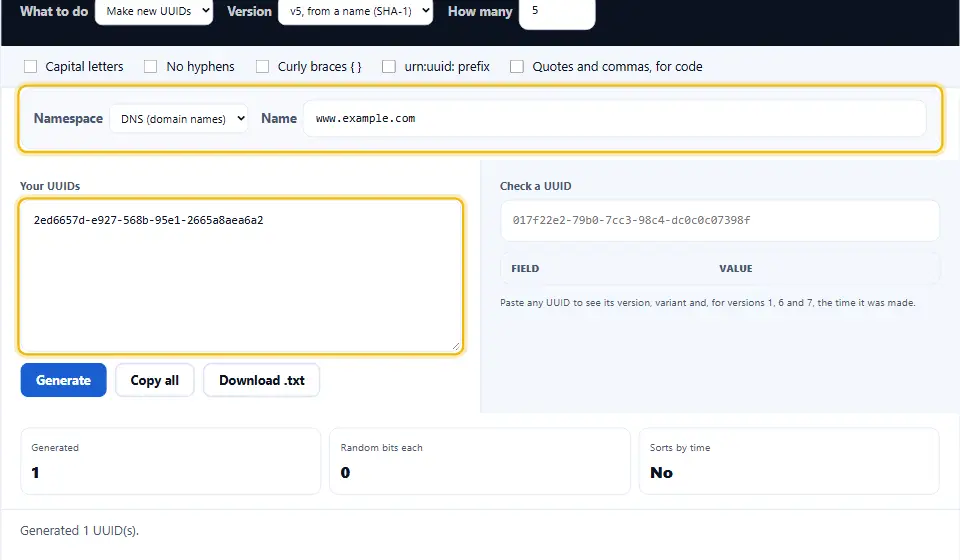Toggle the Curly braces { } option
This screenshot has width=960, height=560.
tap(262, 66)
